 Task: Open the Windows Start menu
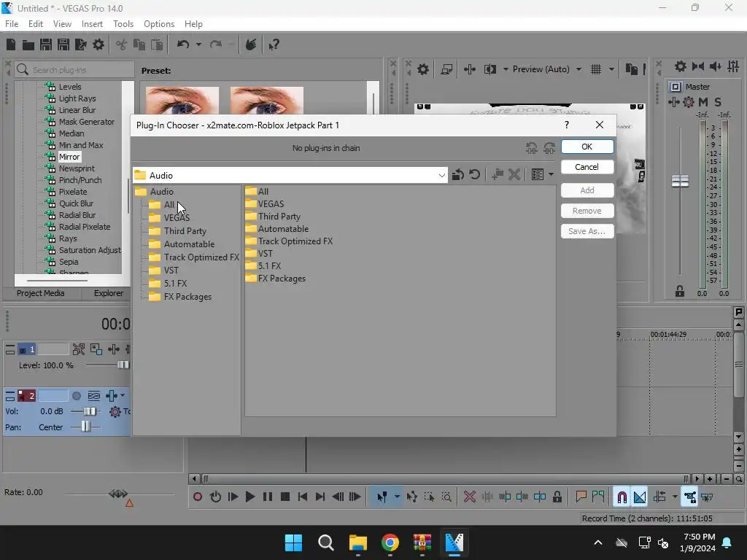(293, 542)
